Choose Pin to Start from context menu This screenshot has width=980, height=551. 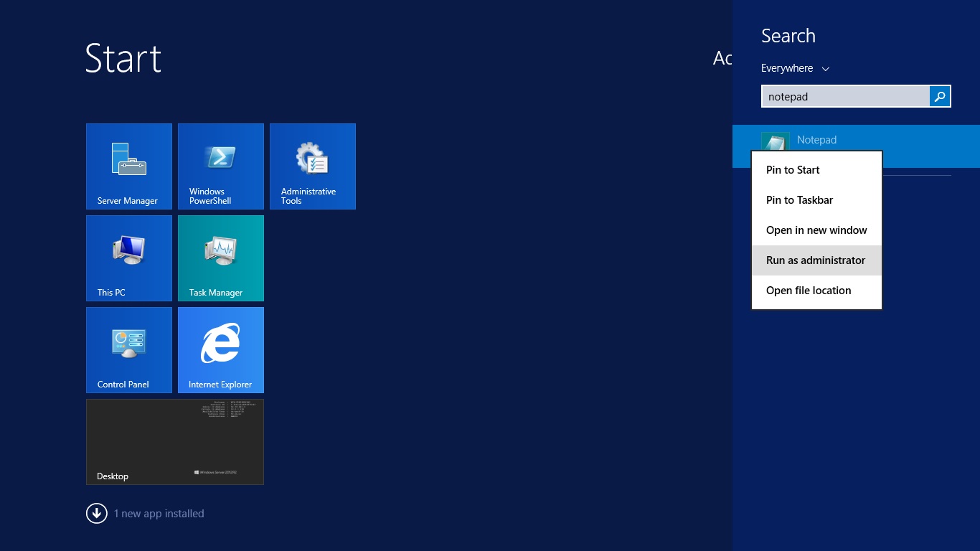click(816, 170)
